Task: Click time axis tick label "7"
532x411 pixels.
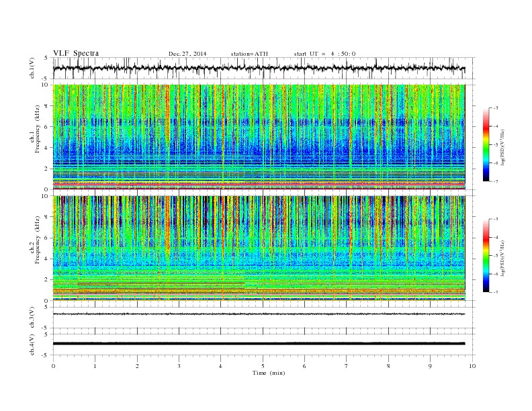Action: click(x=347, y=366)
